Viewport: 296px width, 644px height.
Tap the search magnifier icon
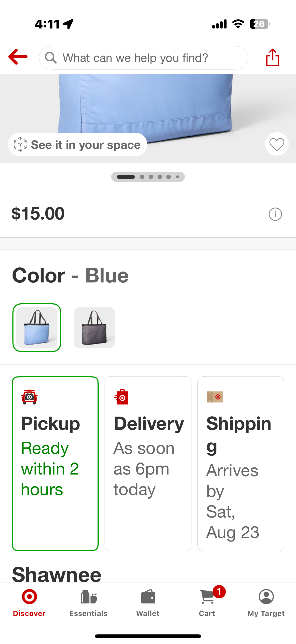click(51, 58)
